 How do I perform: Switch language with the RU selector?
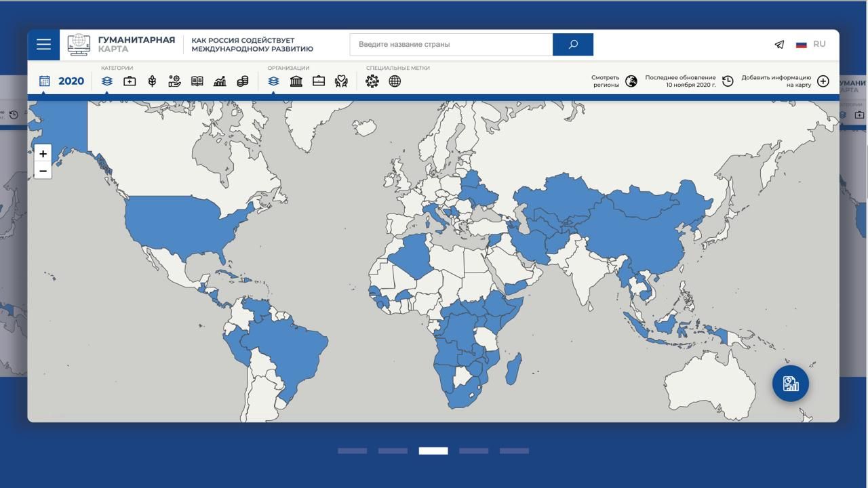pyautogui.click(x=810, y=44)
